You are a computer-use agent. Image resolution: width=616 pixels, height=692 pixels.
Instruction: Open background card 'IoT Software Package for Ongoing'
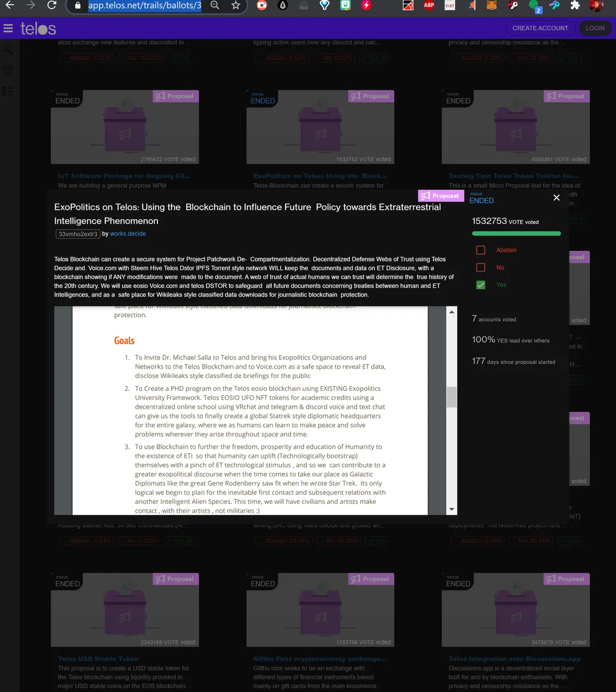coord(124,176)
